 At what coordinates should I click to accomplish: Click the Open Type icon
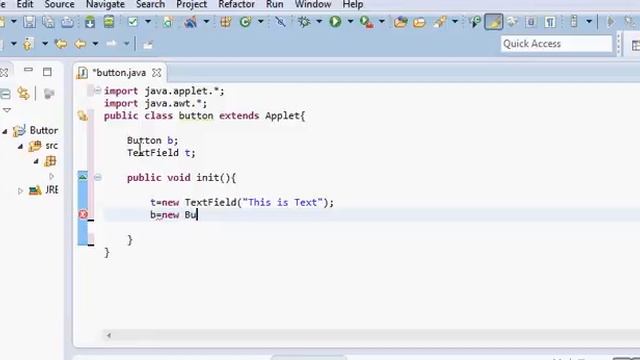click(400, 22)
